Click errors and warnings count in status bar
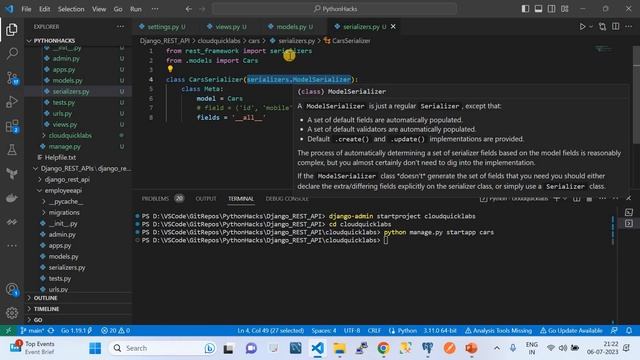This screenshot has width=640, height=360. [115, 330]
